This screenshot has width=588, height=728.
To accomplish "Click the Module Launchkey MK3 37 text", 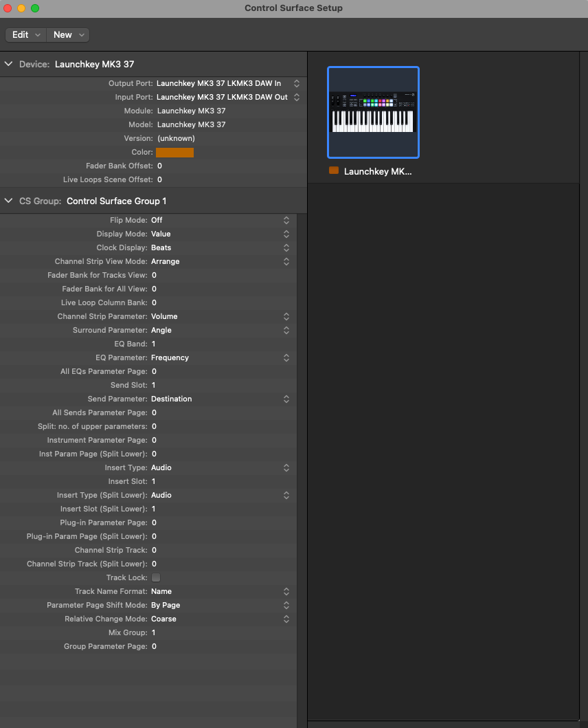I will pyautogui.click(x=191, y=111).
